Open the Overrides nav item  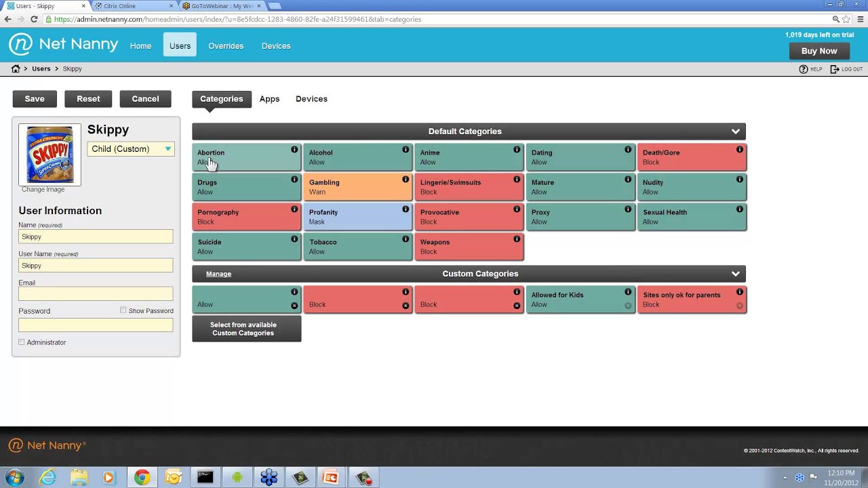click(x=226, y=46)
